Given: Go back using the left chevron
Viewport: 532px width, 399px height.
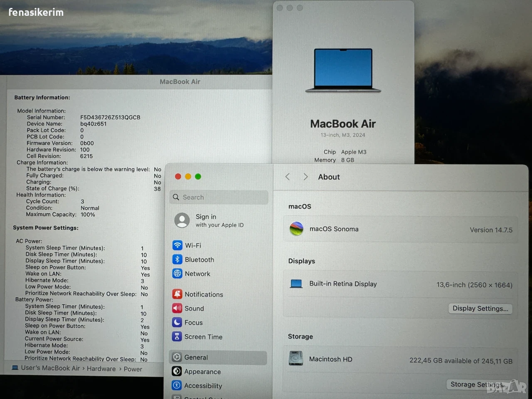Looking at the screenshot, I should click(288, 177).
